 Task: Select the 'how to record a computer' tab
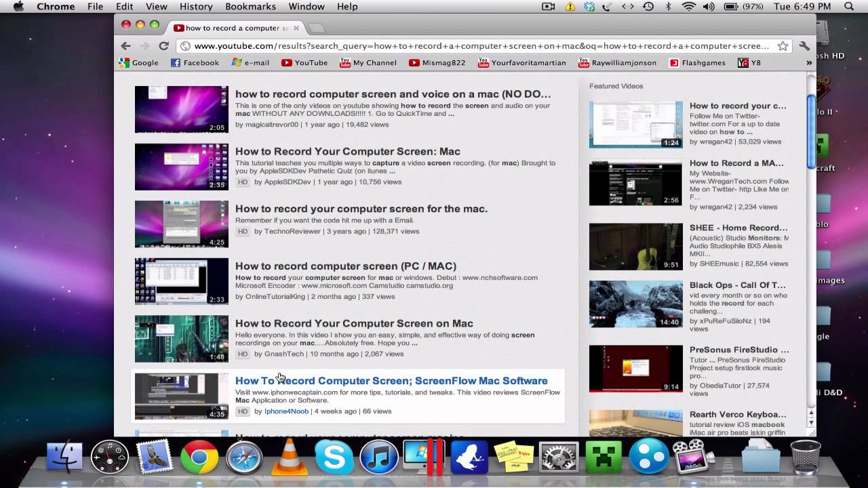(x=237, y=28)
